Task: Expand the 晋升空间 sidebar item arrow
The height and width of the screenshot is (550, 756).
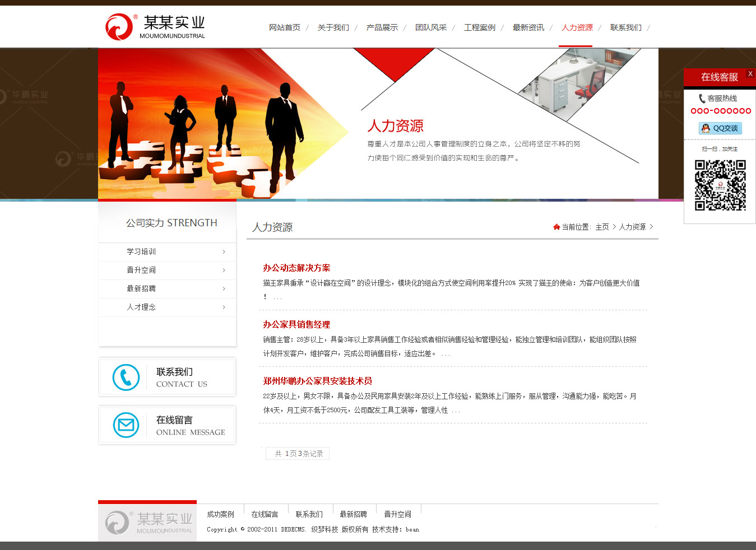Action: [224, 271]
